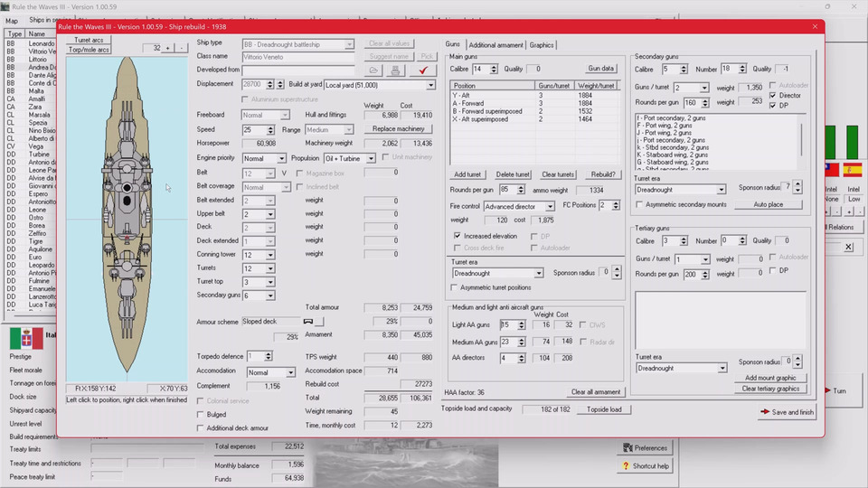Open secondary guns Turret era dropdown
The width and height of the screenshot is (868, 488).
721,190
